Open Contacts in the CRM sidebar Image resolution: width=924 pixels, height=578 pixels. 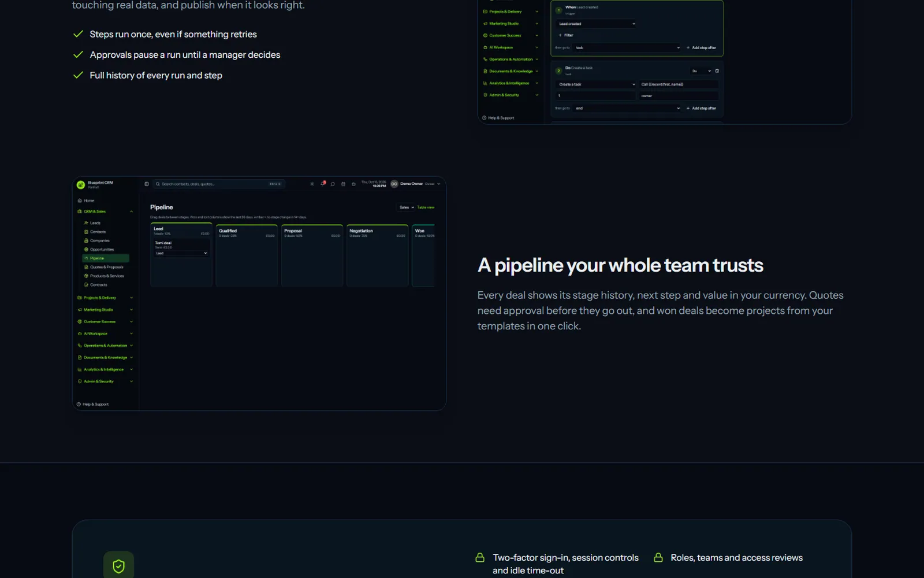pyautogui.click(x=95, y=232)
